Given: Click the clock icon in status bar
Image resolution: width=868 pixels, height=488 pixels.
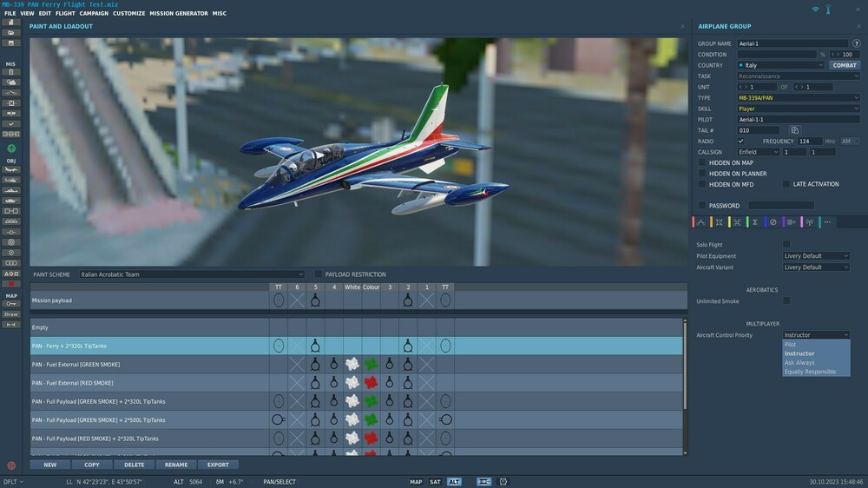Looking at the screenshot, I should (503, 482).
